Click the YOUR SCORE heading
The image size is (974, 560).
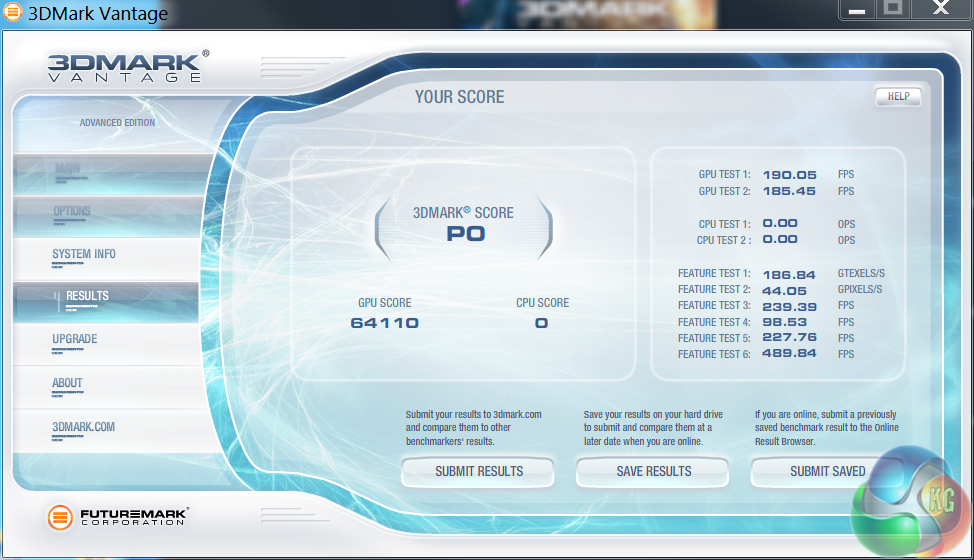(460, 97)
